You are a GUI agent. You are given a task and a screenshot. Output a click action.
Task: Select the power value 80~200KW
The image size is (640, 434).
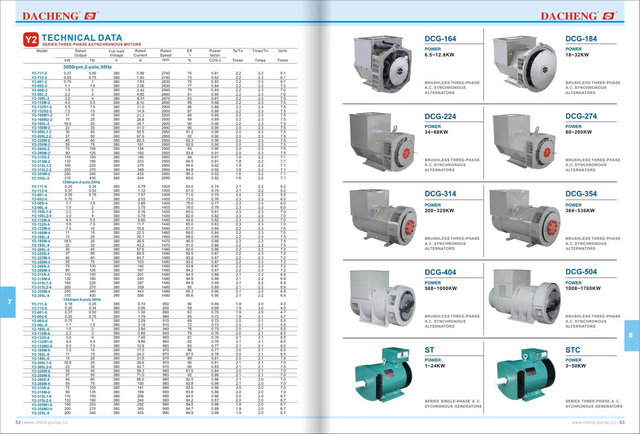(x=579, y=132)
